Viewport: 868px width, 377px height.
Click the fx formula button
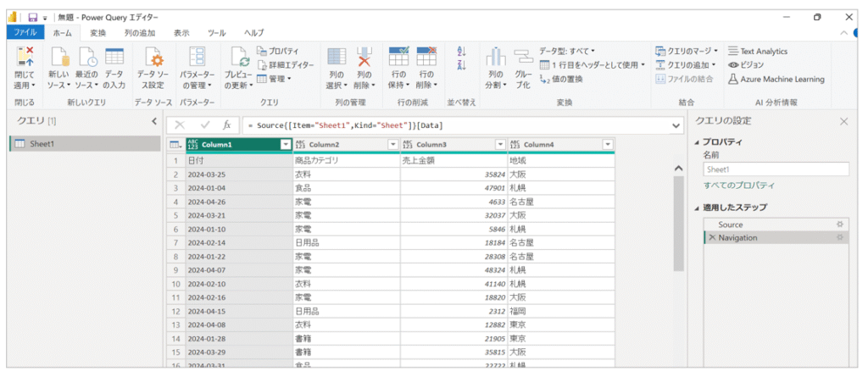point(227,125)
